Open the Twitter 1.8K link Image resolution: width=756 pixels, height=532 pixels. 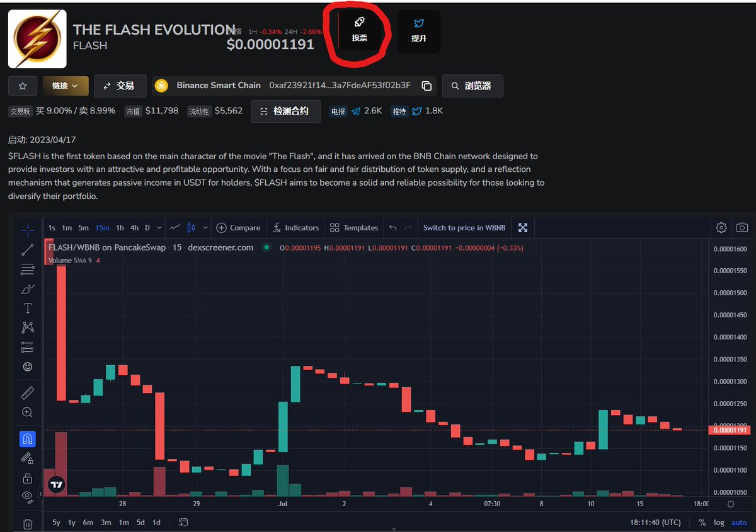pyautogui.click(x=427, y=111)
